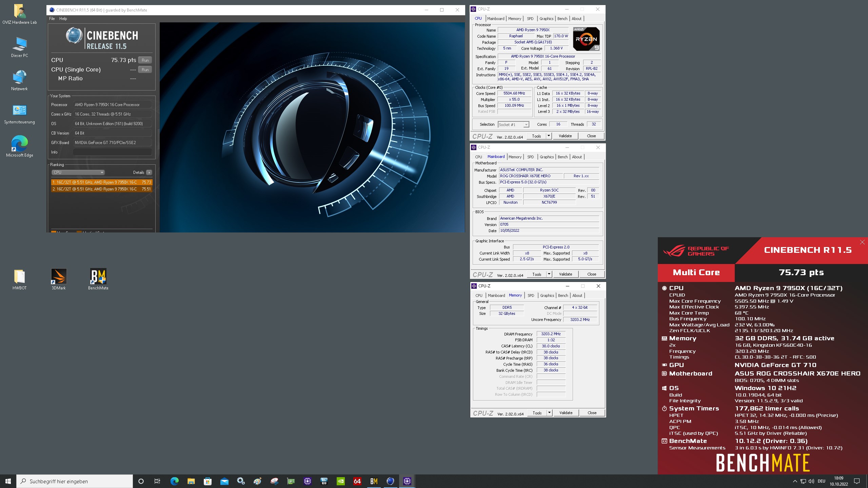The height and width of the screenshot is (488, 868).
Task: Run the CPU (Single Core) benchmark
Action: tap(145, 69)
